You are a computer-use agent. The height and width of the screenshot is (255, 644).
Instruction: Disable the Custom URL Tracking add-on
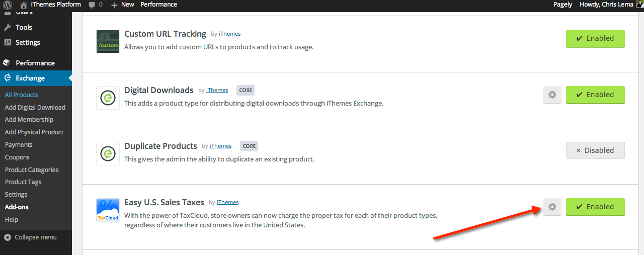[595, 38]
